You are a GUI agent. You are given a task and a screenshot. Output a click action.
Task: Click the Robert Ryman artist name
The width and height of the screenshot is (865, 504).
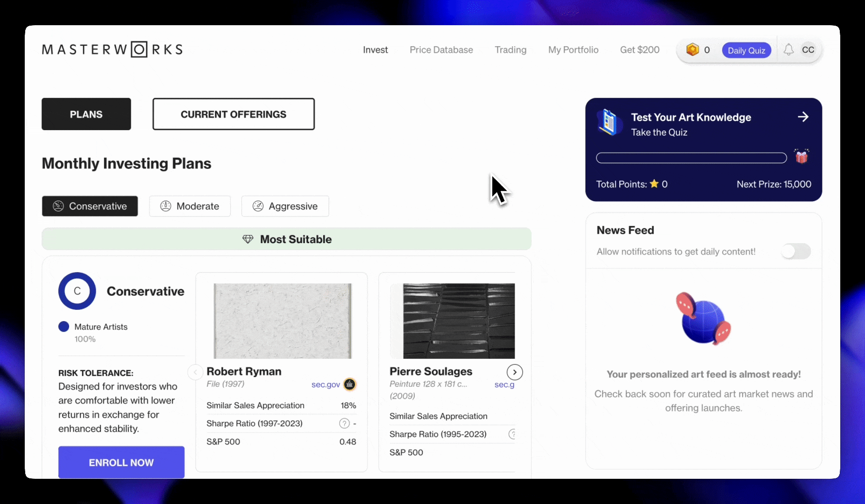pyautogui.click(x=244, y=371)
